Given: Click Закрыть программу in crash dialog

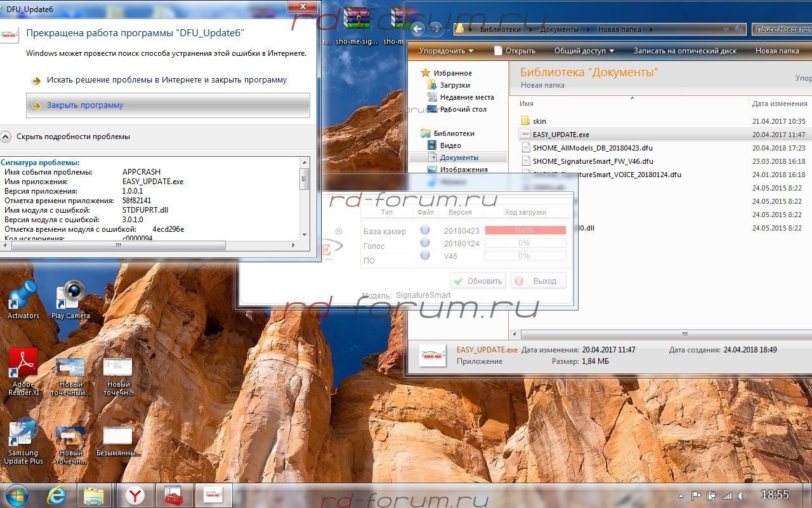Looking at the screenshot, I should [x=85, y=105].
